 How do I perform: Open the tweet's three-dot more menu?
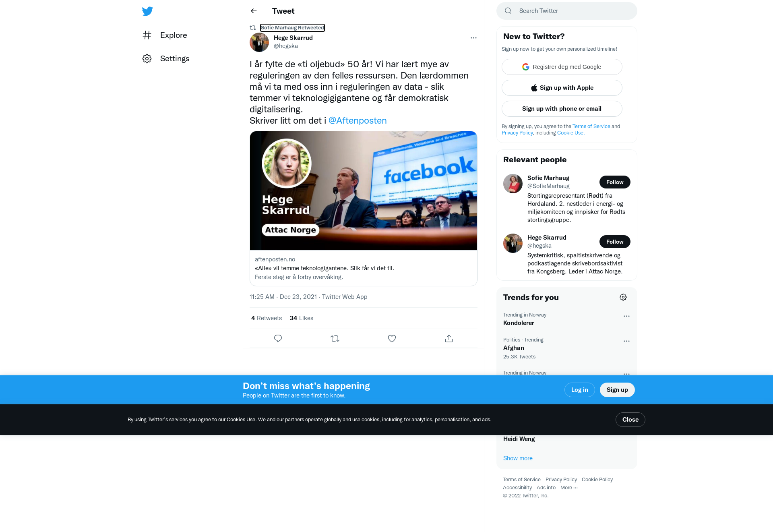coord(473,38)
